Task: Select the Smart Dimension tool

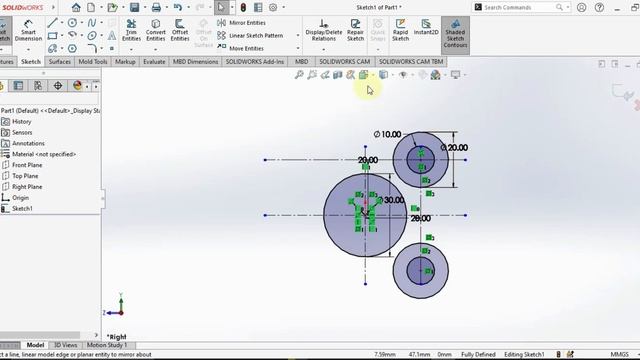Action: [x=28, y=30]
